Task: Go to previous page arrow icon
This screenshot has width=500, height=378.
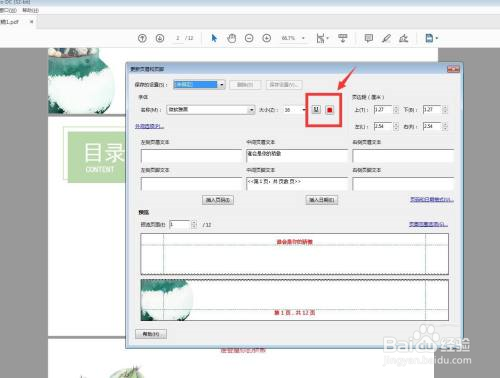Action: pyautogui.click(x=142, y=38)
